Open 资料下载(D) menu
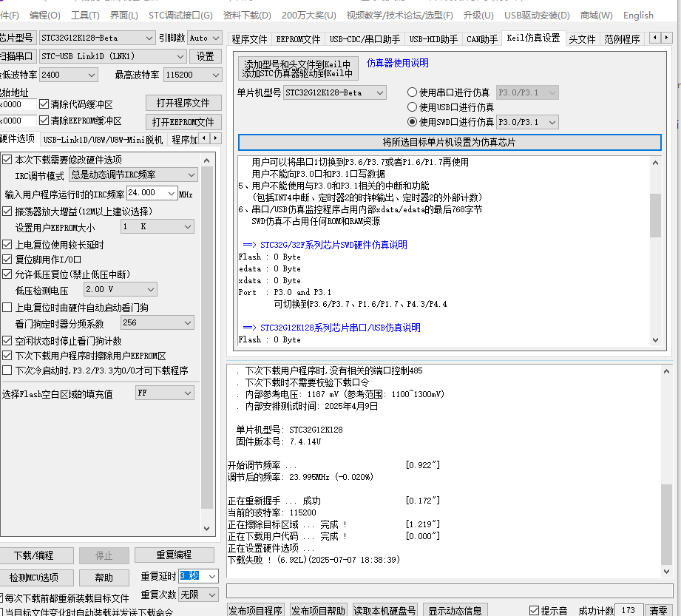This screenshot has width=681, height=616. (x=247, y=16)
